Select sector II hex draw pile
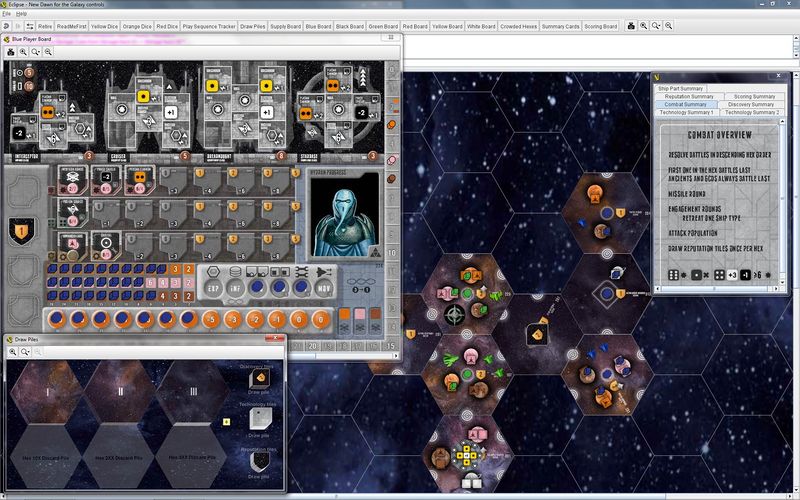800x500 pixels. [x=120, y=391]
